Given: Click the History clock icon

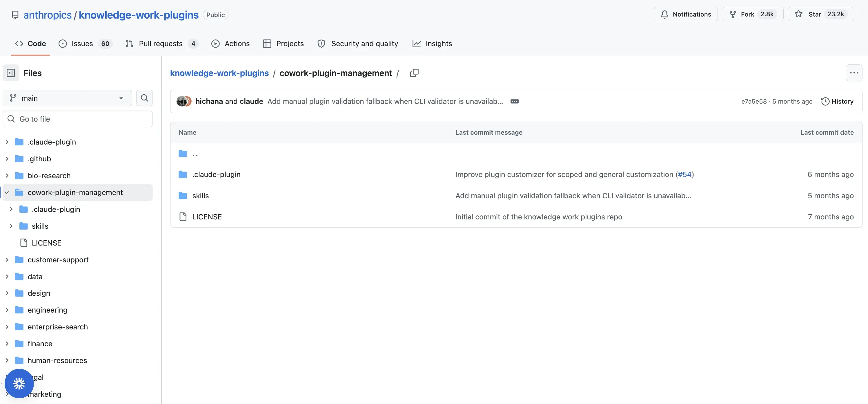Looking at the screenshot, I should 825,102.
